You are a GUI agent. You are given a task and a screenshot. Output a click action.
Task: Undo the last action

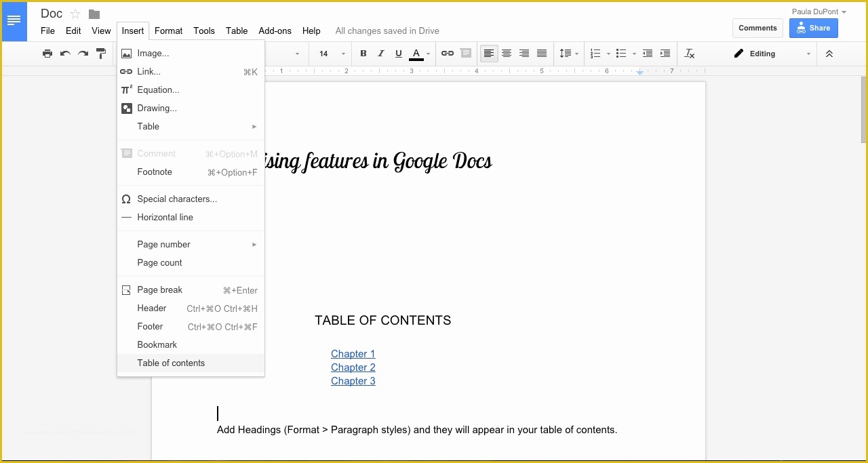65,54
